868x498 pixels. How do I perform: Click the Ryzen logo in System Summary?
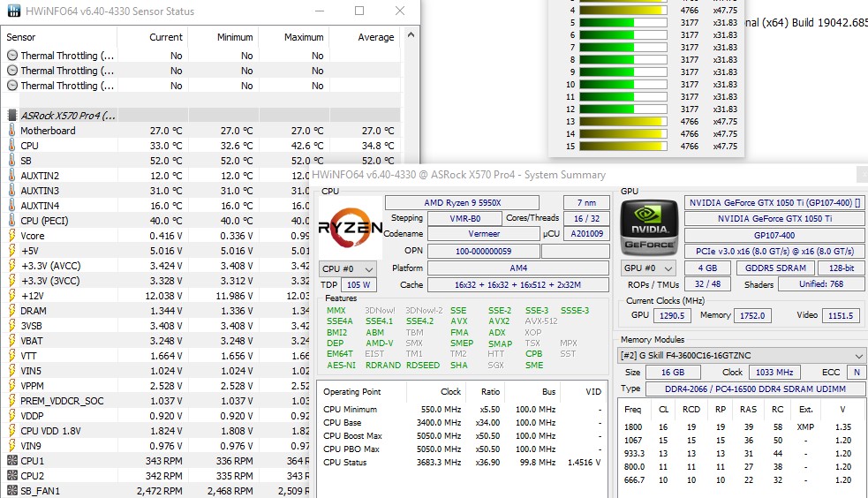pyautogui.click(x=351, y=227)
